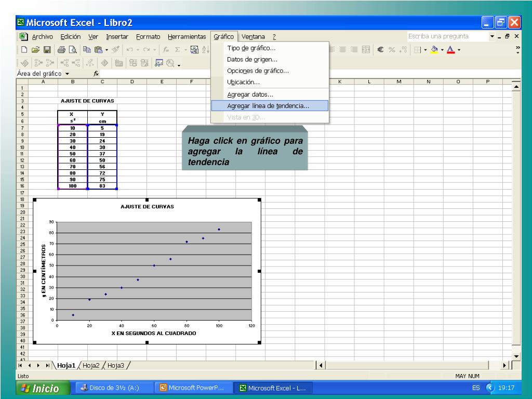532x399 pixels.
Task: Click the Increase decimal icon
Action: click(x=403, y=50)
